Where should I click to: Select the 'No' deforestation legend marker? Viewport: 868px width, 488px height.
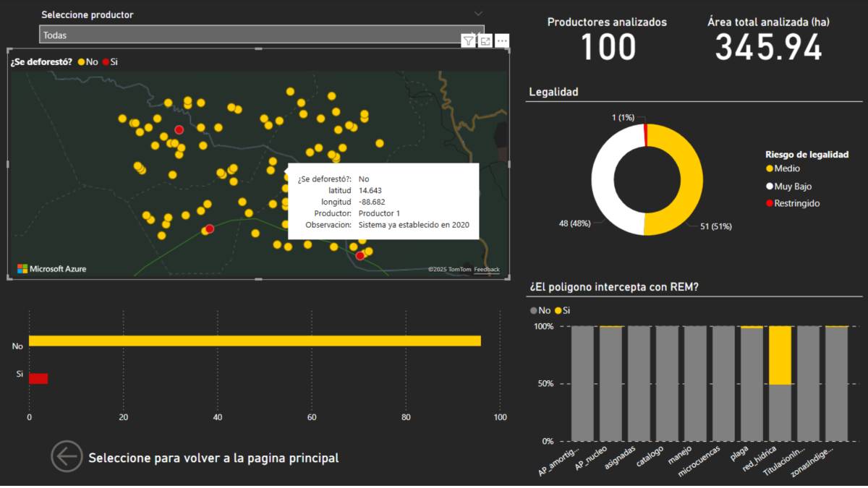point(82,62)
